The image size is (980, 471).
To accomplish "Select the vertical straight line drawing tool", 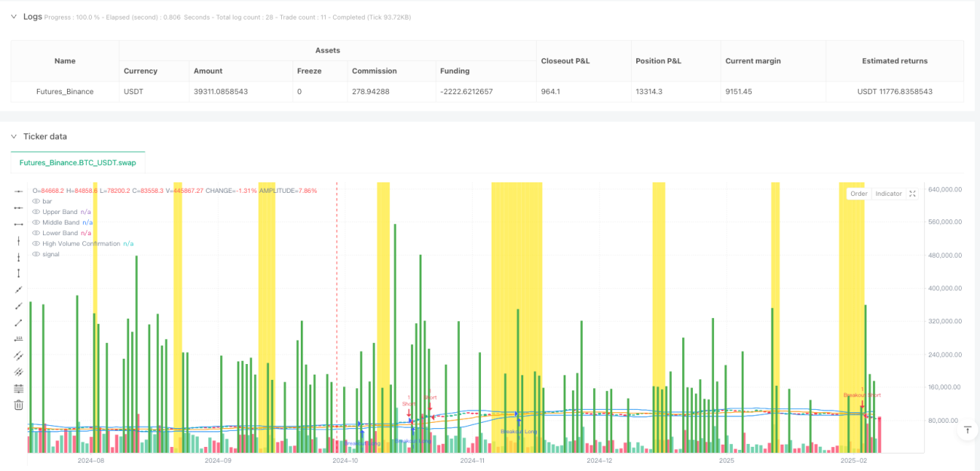I will tap(19, 240).
